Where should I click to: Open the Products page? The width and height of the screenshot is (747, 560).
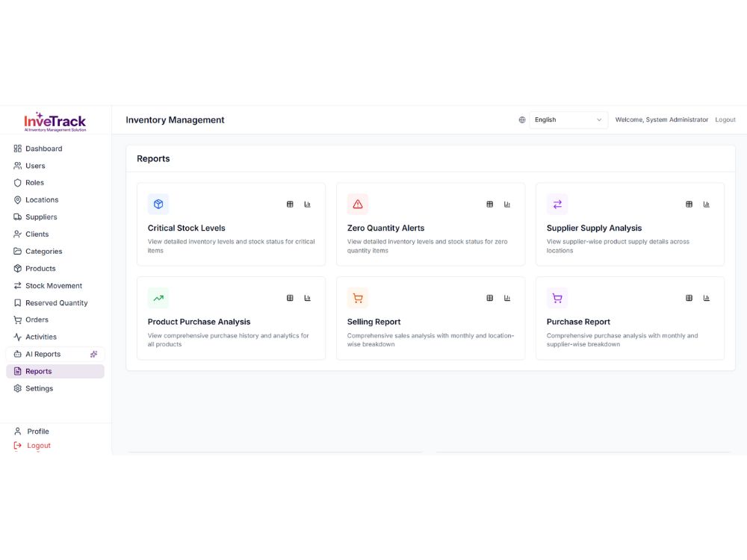(55, 269)
